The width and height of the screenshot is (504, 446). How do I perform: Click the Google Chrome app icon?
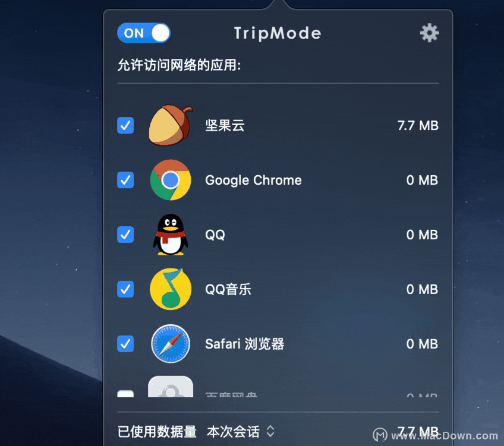pyautogui.click(x=171, y=180)
